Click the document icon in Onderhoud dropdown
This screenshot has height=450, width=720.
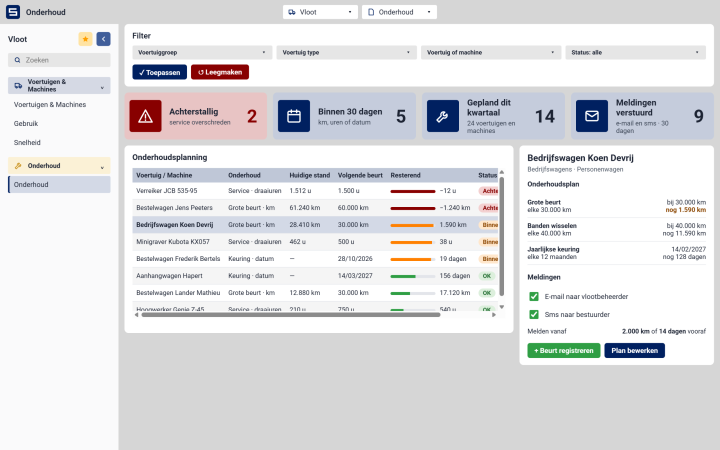click(371, 12)
